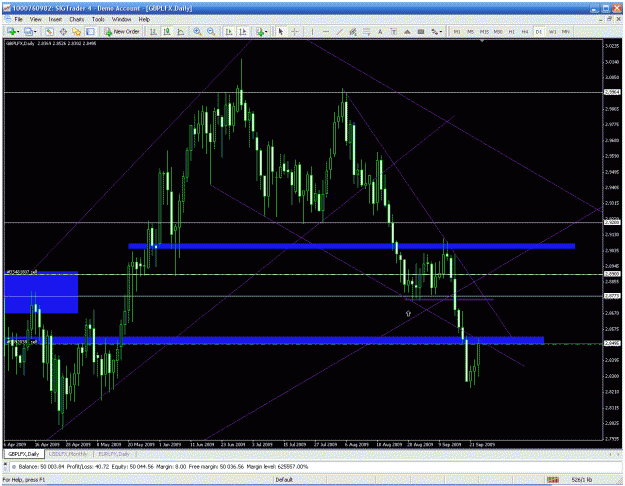The image size is (625, 486).
Task: Switch to H4 timeframe
Action: click(x=525, y=31)
